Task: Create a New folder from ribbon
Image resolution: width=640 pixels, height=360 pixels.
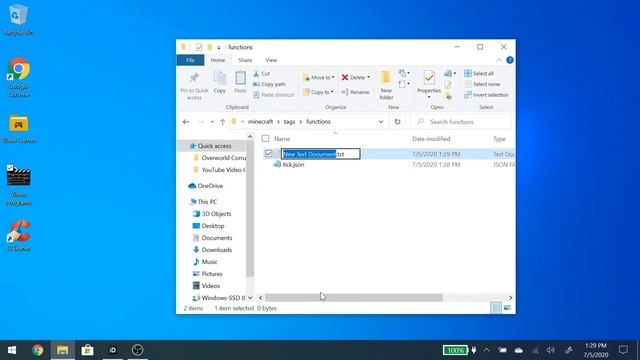Action: point(386,85)
